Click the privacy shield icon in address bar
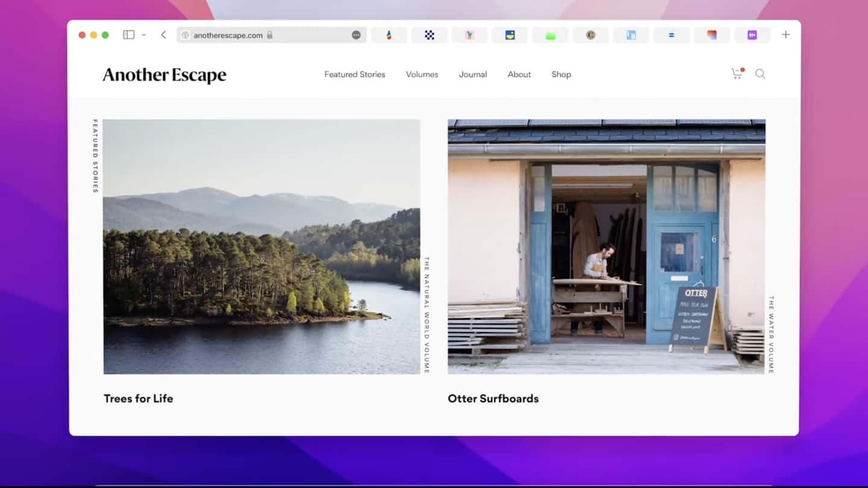This screenshot has height=488, width=868. tap(186, 35)
